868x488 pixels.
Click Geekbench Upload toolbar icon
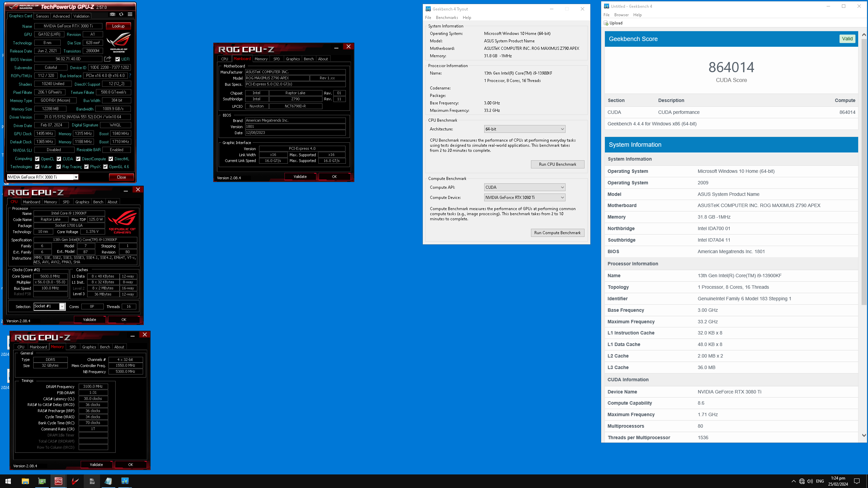pyautogui.click(x=606, y=23)
